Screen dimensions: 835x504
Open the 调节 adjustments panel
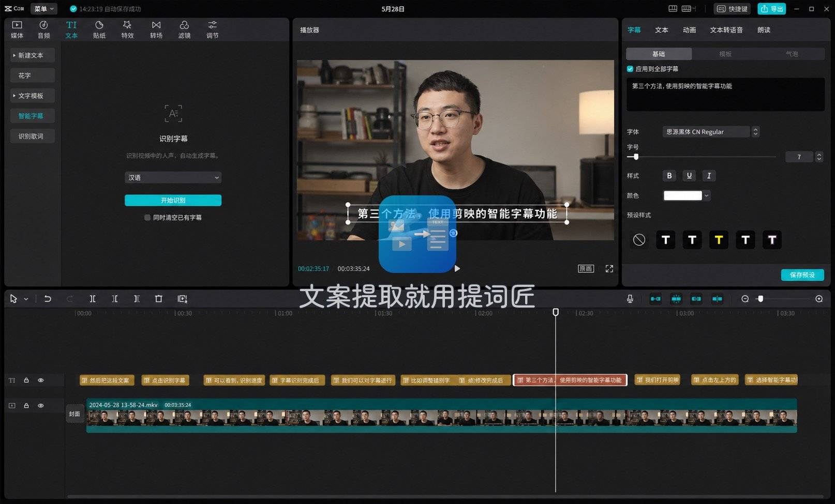pyautogui.click(x=212, y=29)
